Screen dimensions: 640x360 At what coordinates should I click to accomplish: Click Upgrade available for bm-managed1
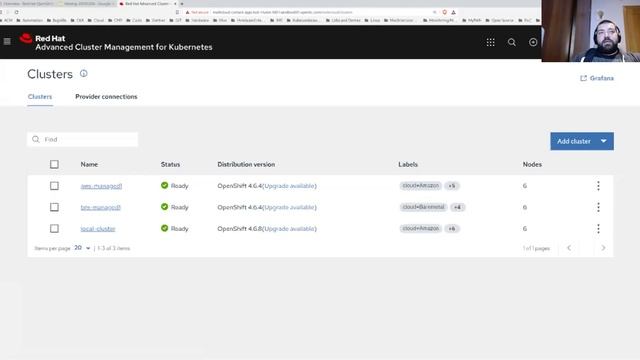pyautogui.click(x=289, y=207)
